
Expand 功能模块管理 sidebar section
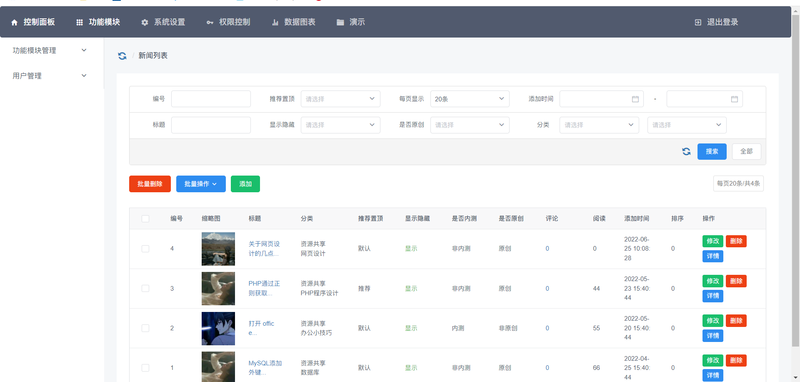(50, 50)
